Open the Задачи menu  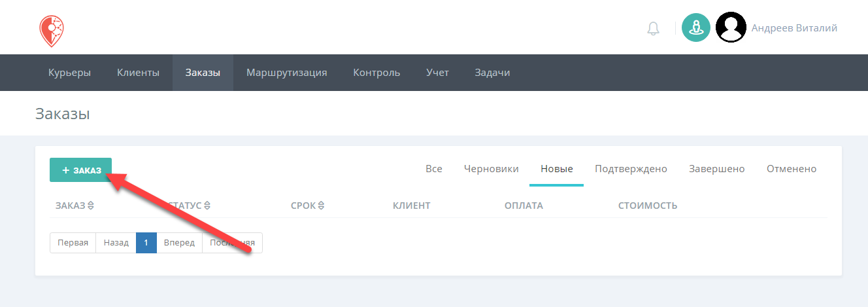(492, 73)
